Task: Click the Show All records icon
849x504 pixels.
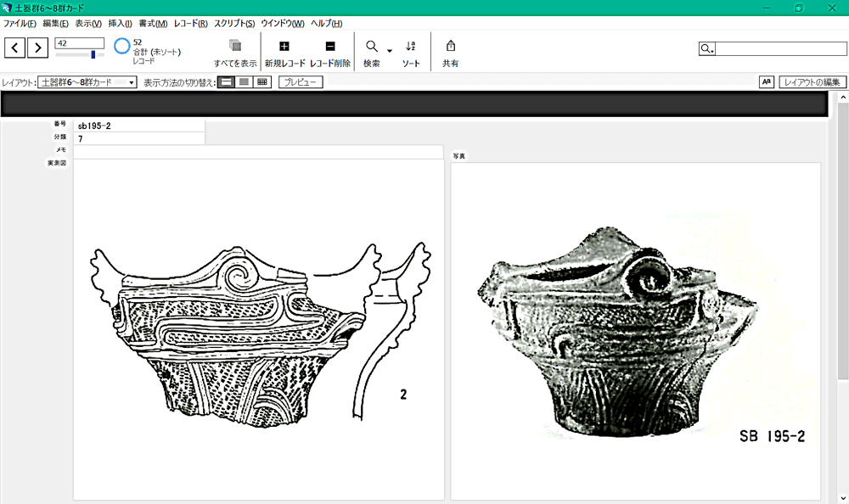Action: click(x=235, y=46)
